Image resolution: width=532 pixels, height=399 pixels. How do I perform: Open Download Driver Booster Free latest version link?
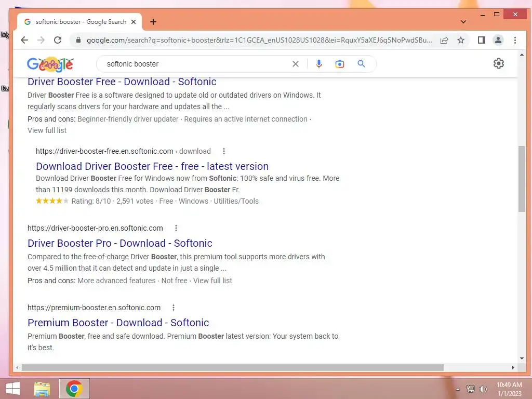152,166
